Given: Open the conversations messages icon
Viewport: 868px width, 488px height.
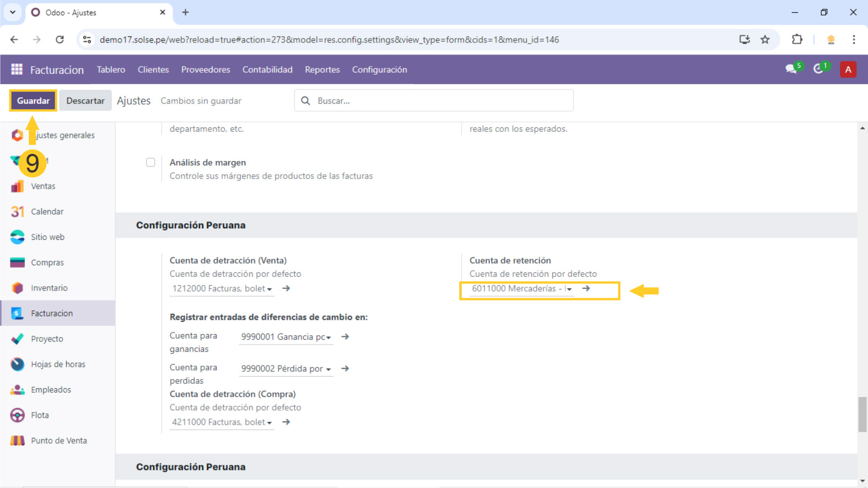Looking at the screenshot, I should tap(791, 69).
